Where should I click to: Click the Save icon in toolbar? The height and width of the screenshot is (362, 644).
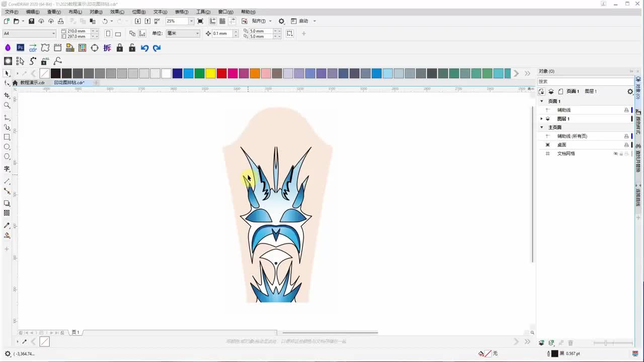(x=31, y=21)
